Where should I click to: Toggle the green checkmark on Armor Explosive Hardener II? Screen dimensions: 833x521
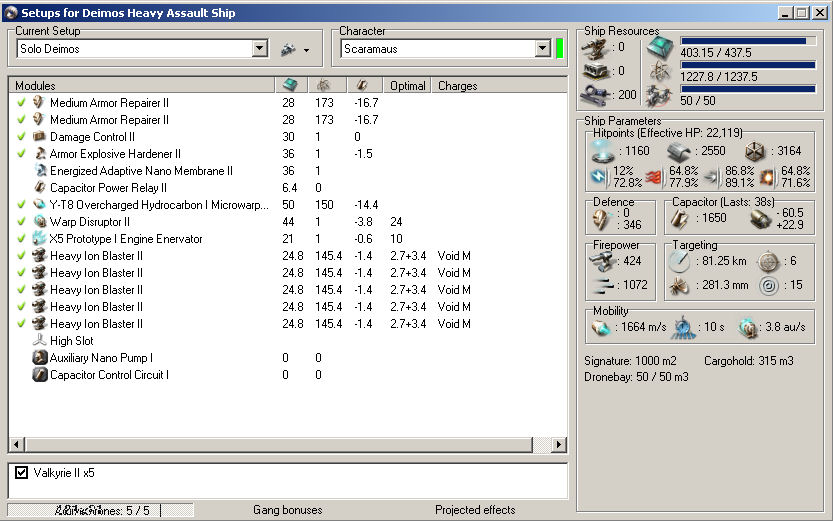21,154
